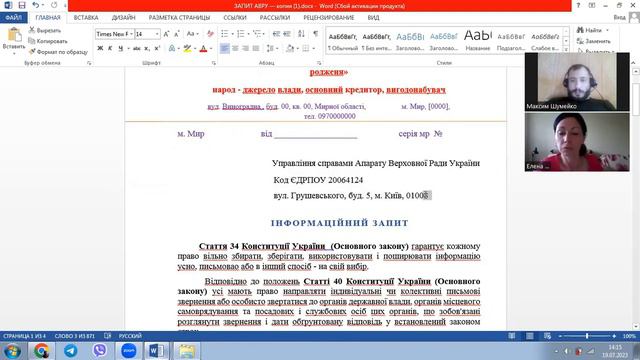Expand the styles gallery list
The width and height of the screenshot is (640, 360).
566,50
